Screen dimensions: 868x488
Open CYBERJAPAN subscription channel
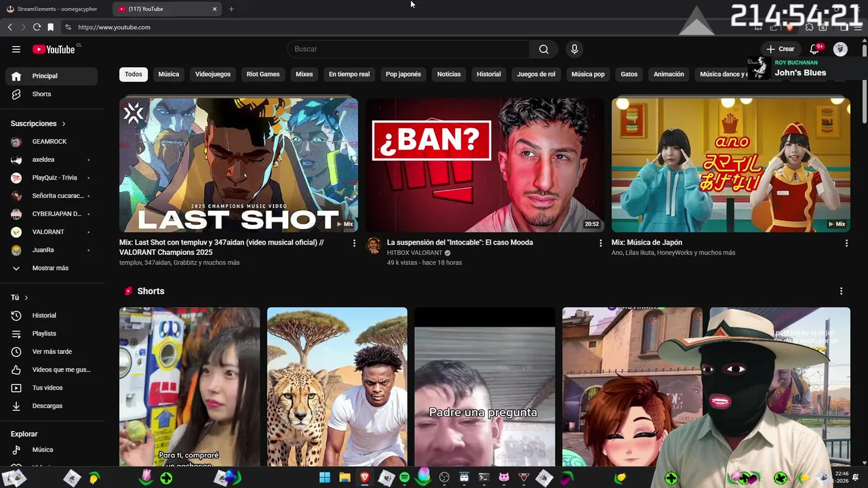tap(52, 213)
